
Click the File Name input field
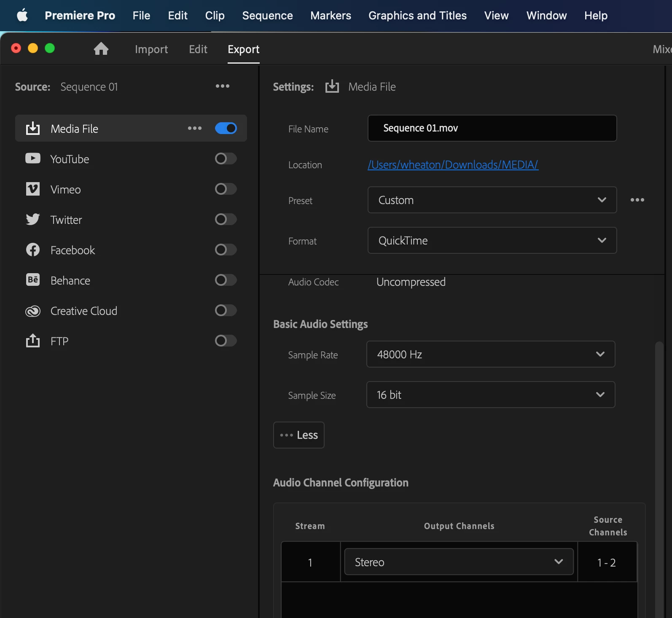tap(492, 128)
